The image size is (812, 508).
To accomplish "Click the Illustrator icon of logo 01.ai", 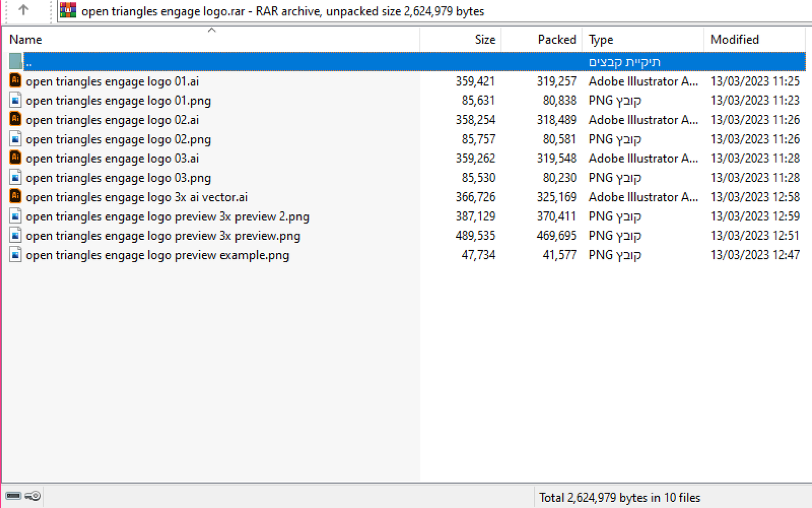I will click(x=15, y=81).
